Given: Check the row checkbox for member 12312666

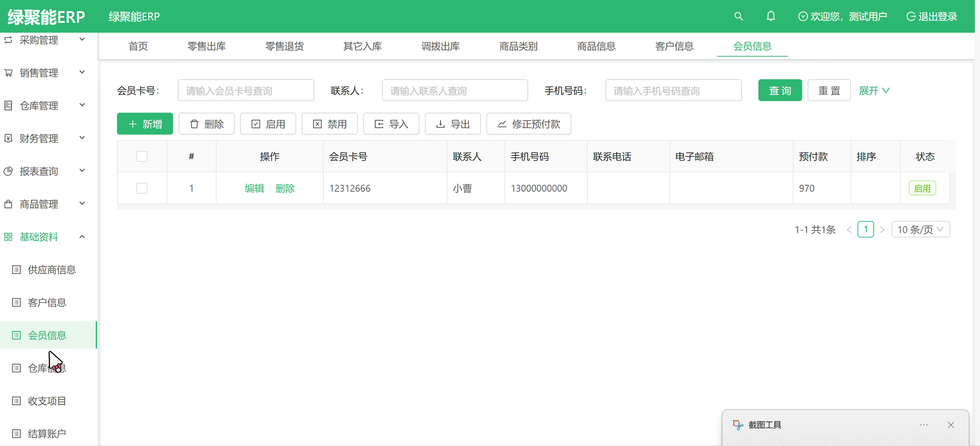Looking at the screenshot, I should [142, 188].
